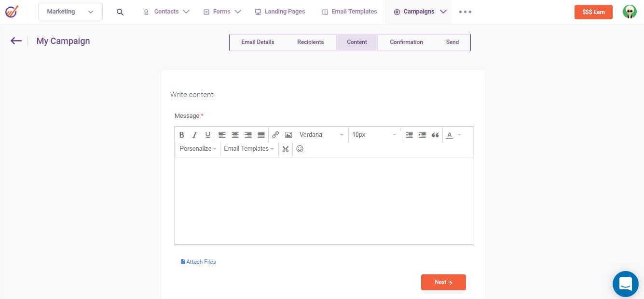Expand the Personalize dropdown
The height and width of the screenshot is (299, 644).
coord(197,149)
